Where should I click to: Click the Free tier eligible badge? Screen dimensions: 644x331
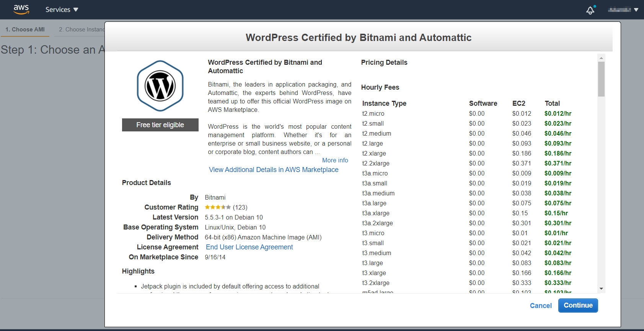[160, 125]
